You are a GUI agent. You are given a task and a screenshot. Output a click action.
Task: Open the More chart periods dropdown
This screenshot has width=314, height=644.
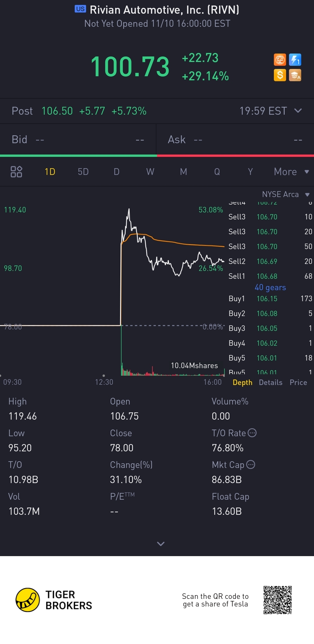pos(291,172)
